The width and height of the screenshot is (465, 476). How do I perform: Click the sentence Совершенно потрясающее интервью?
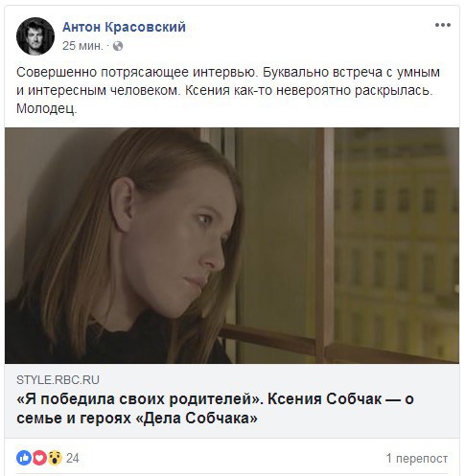click(137, 73)
